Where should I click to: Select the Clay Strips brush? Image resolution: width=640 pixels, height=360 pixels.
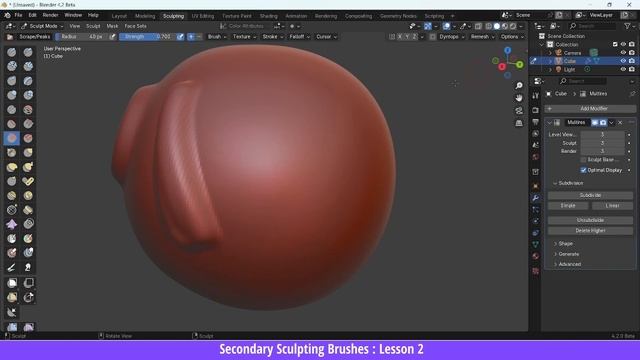coord(28,67)
